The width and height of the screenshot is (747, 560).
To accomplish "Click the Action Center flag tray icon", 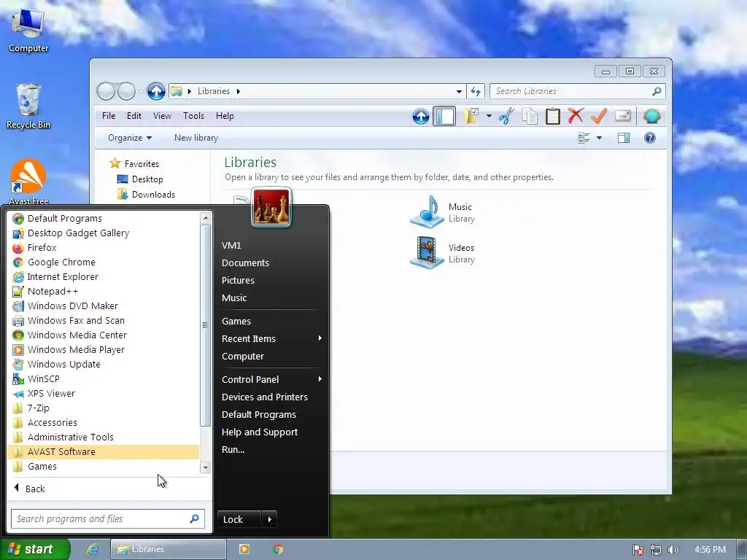I will pos(638,550).
